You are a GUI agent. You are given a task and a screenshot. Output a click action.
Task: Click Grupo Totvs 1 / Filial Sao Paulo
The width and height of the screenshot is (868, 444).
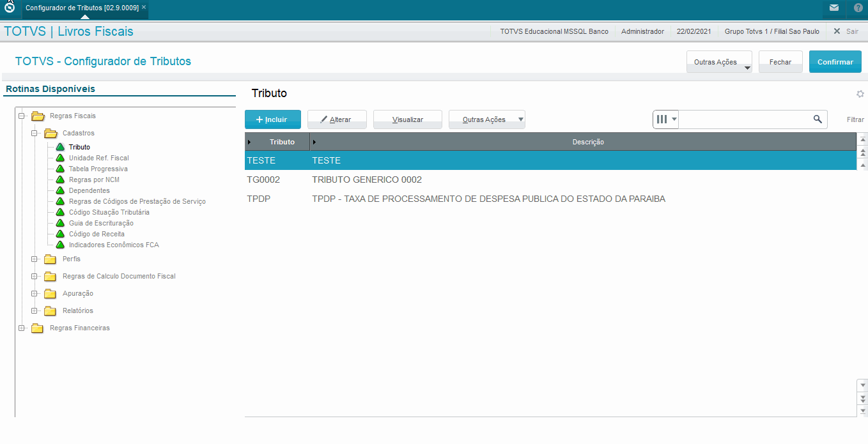pos(772,31)
